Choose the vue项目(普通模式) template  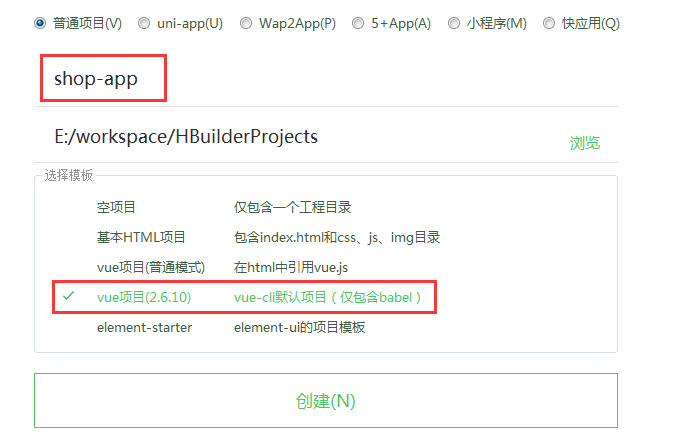151,268
